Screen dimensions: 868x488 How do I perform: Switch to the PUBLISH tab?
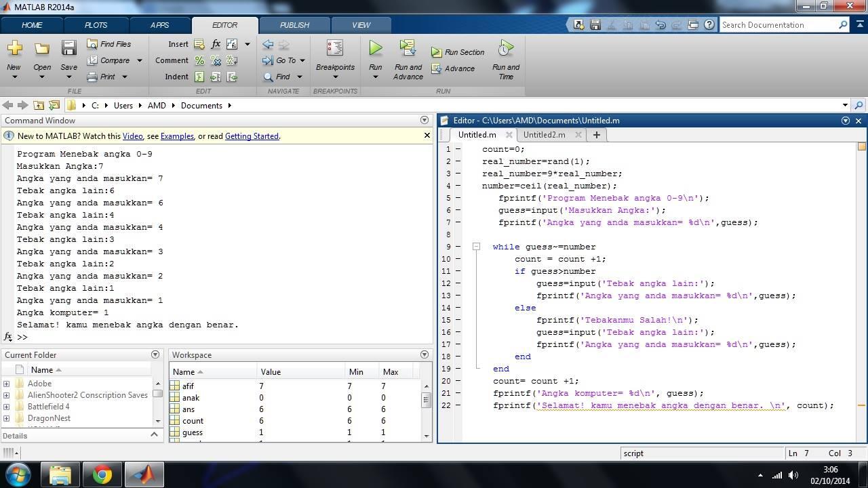point(294,25)
